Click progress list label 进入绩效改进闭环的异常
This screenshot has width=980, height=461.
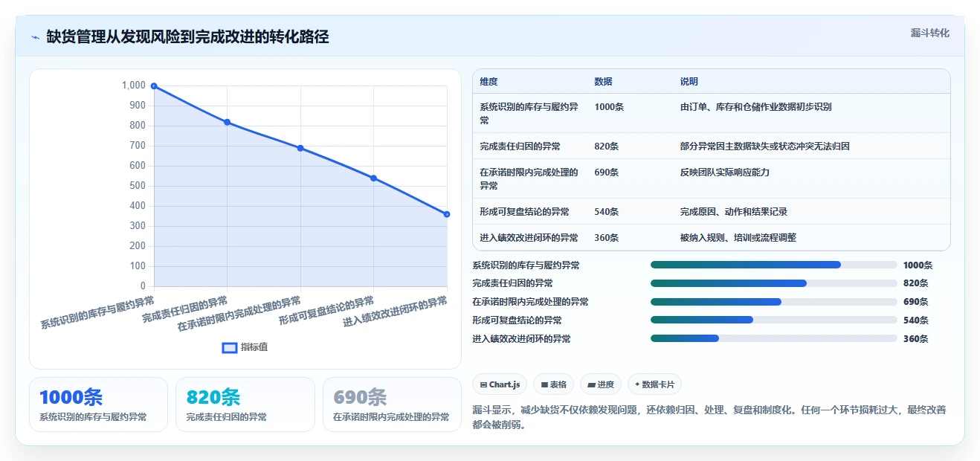(521, 339)
